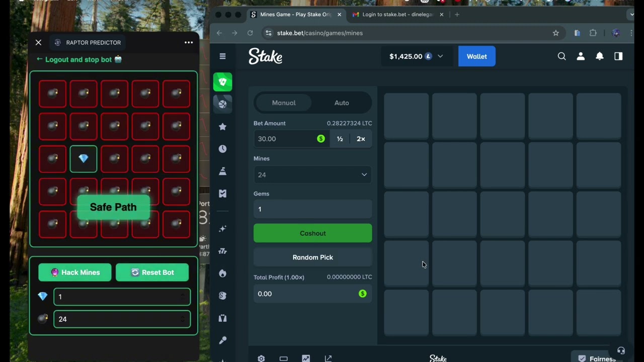Click the Safe Path button
This screenshot has width=644, height=362.
click(x=113, y=207)
